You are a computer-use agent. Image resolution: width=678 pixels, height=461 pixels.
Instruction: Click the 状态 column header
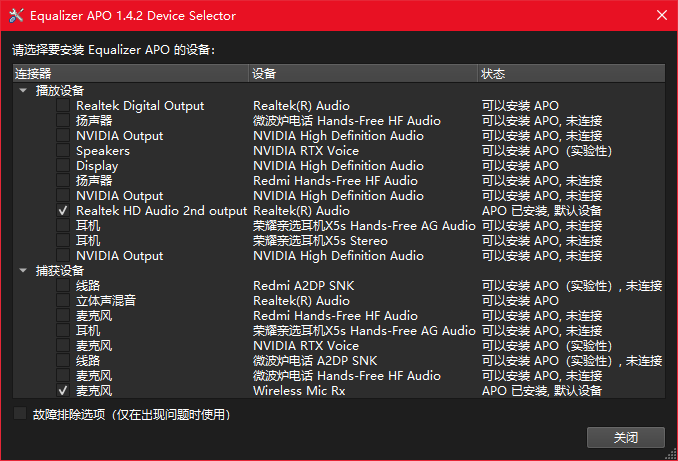click(571, 74)
